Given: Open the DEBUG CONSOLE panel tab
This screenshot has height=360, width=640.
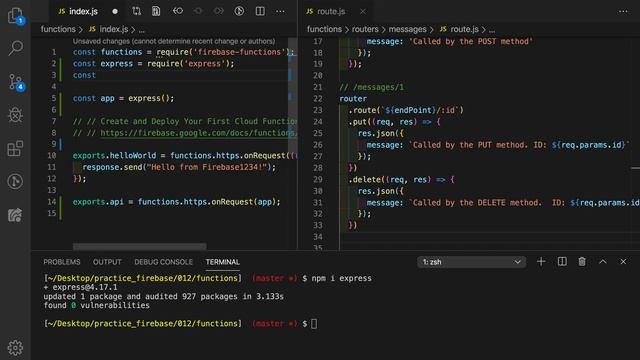Looking at the screenshot, I should pos(163,262).
